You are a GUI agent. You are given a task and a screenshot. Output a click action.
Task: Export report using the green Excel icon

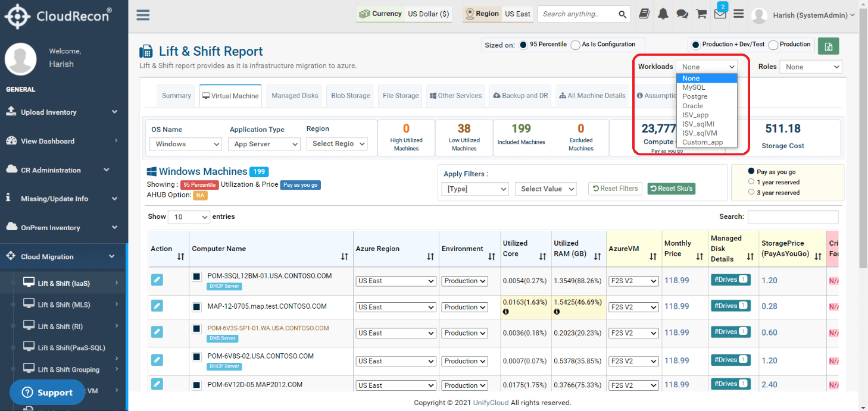click(829, 46)
